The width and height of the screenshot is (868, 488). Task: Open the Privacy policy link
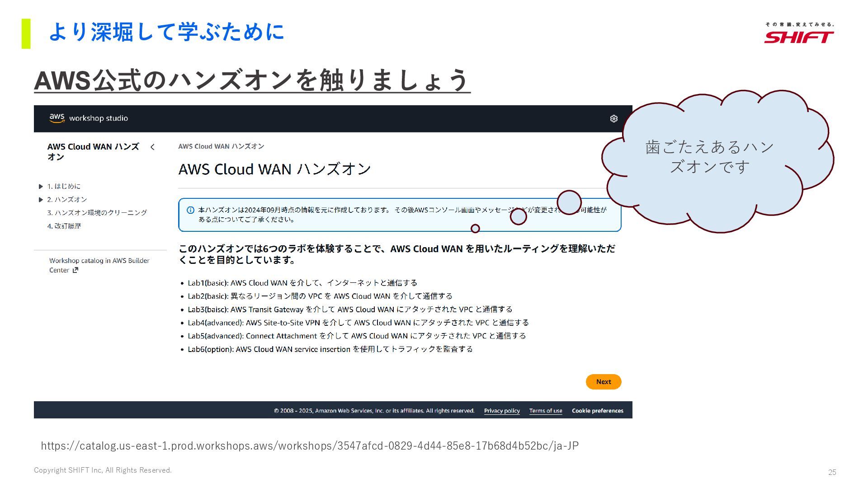click(502, 411)
